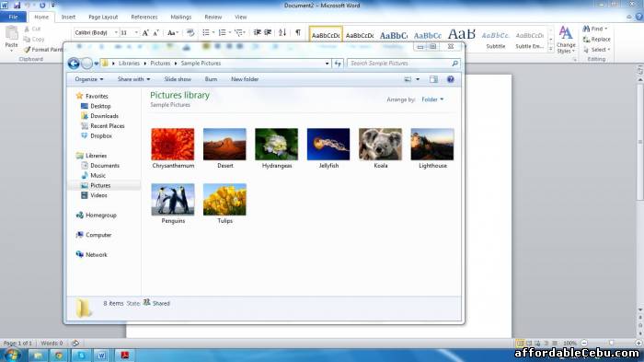Toggle the Format Painter
This screenshot has width=644, height=362.
pos(43,50)
